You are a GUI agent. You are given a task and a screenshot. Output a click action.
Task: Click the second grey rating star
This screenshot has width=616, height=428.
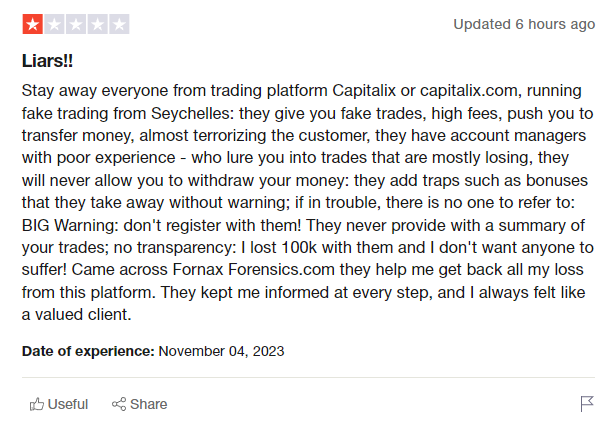click(54, 23)
